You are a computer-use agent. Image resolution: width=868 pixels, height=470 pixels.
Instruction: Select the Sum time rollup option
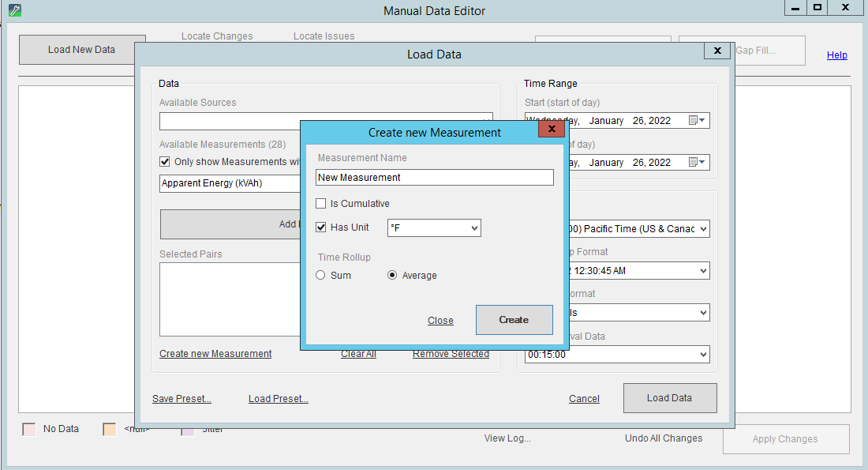[320, 276]
